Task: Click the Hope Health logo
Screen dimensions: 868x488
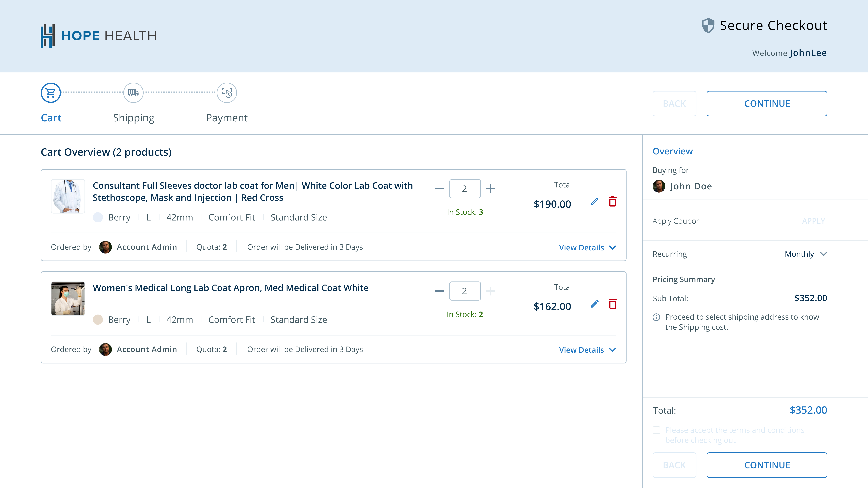Action: (x=99, y=36)
